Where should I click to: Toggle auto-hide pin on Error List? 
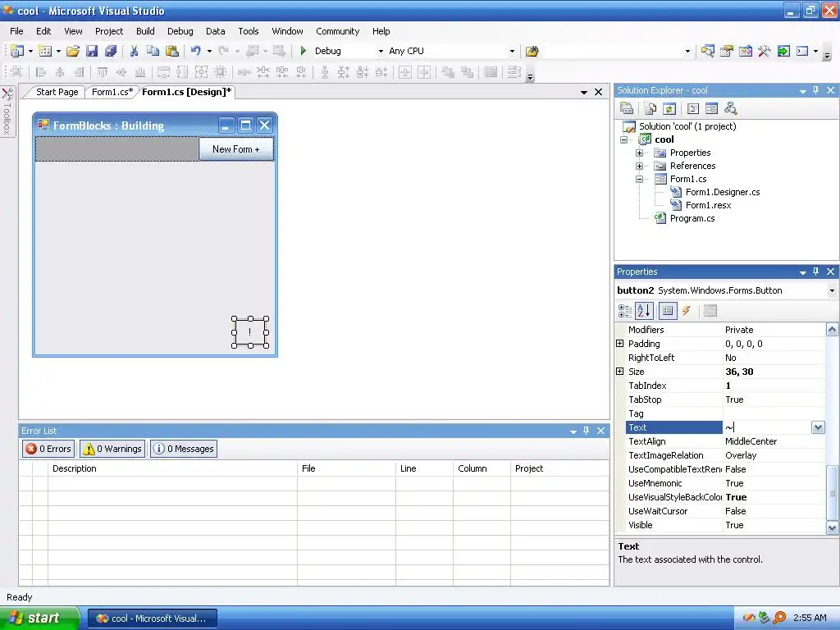tap(586, 430)
